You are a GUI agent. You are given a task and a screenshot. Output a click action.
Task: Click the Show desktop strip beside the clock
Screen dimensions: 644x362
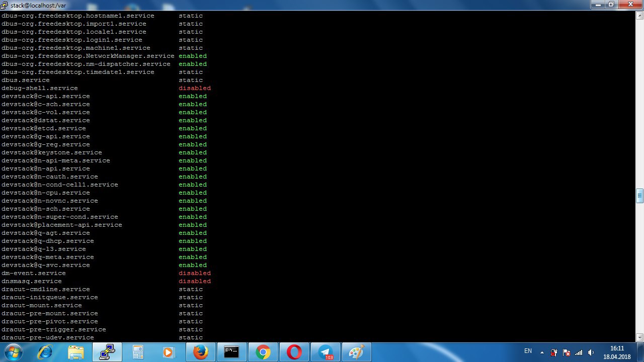tap(640, 352)
